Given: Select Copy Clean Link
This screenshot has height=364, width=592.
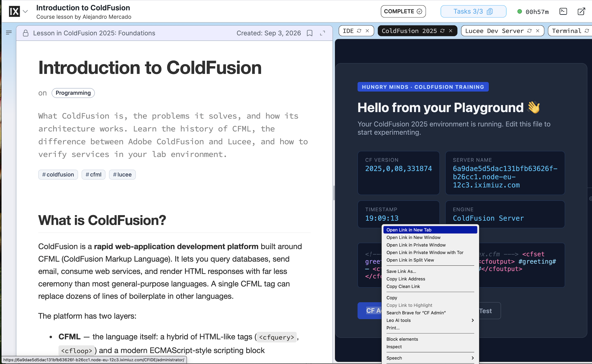Looking at the screenshot, I should 430,286.
